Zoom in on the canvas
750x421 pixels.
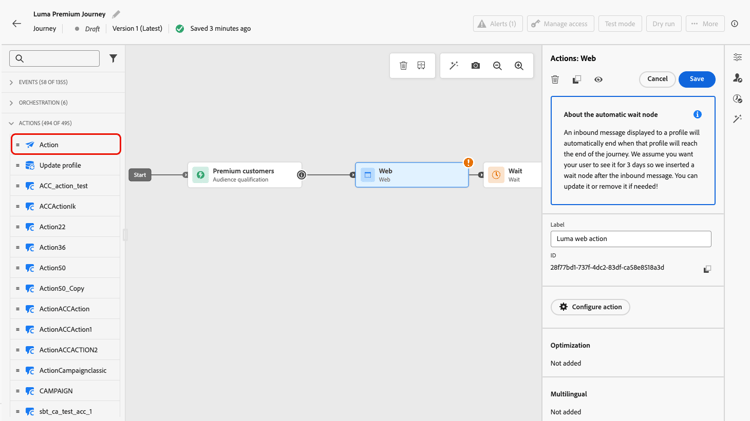tap(519, 66)
